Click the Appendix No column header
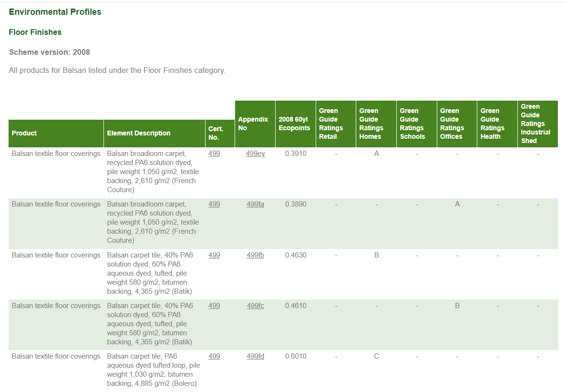Screen dimensions: 566x392 255,124
